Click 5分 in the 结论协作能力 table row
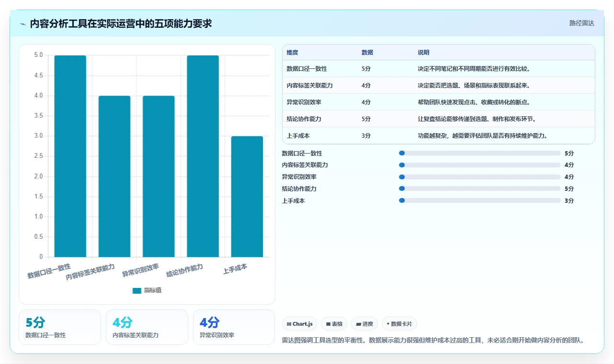Image resolution: width=614 pixels, height=364 pixels. [x=366, y=119]
